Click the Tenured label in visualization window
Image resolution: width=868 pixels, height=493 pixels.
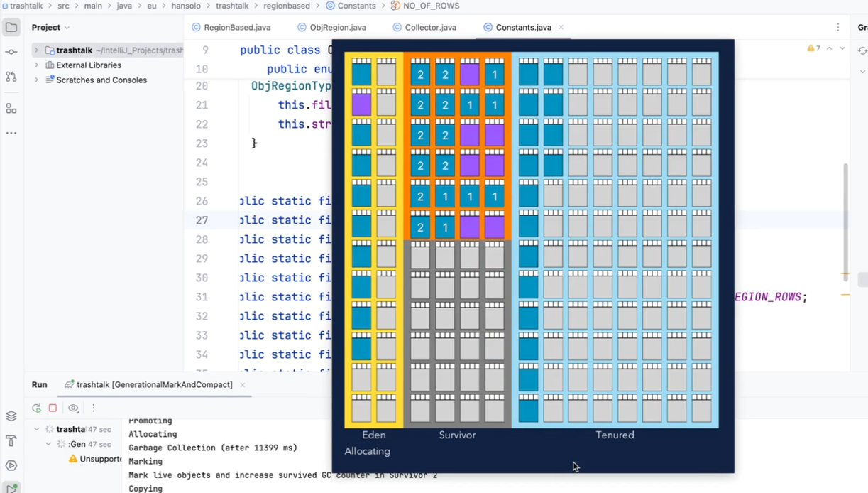(x=615, y=435)
